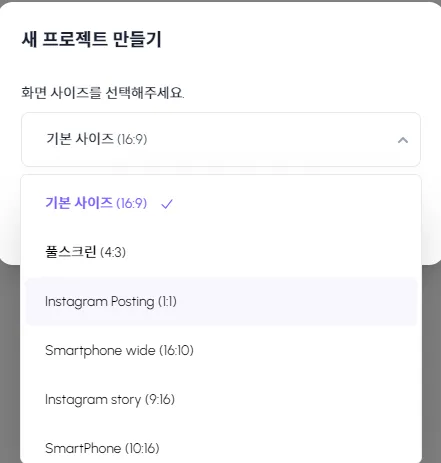Click the dimmed backdrop left of the list
Image resolution: width=441 pixels, height=463 pixels.
10,363
